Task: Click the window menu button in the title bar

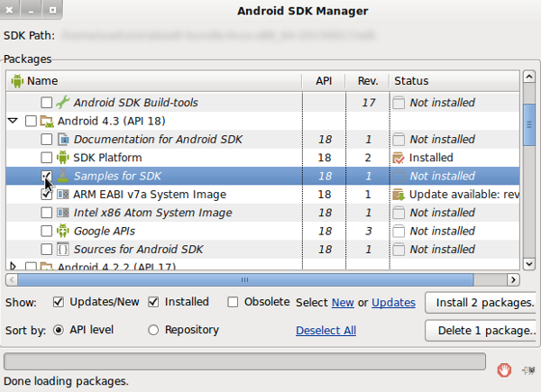Action: [9, 12]
